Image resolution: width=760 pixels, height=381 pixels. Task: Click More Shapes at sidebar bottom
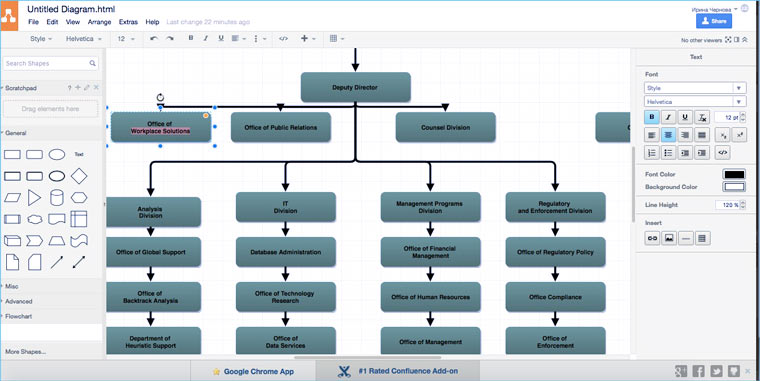(26, 351)
